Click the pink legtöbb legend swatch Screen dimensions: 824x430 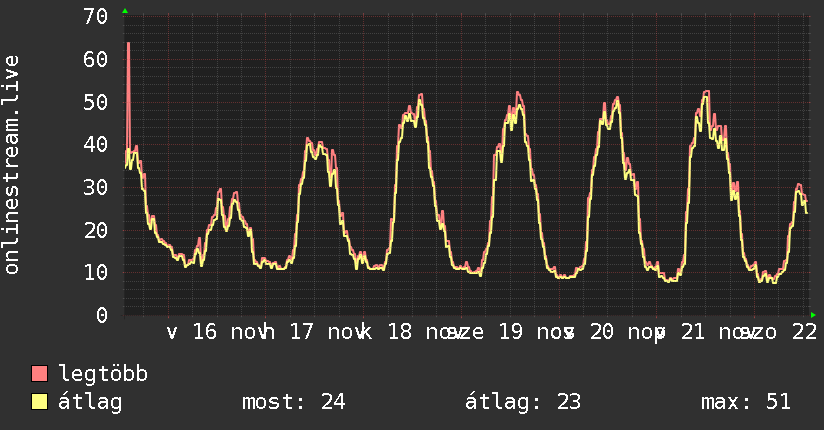point(39,374)
